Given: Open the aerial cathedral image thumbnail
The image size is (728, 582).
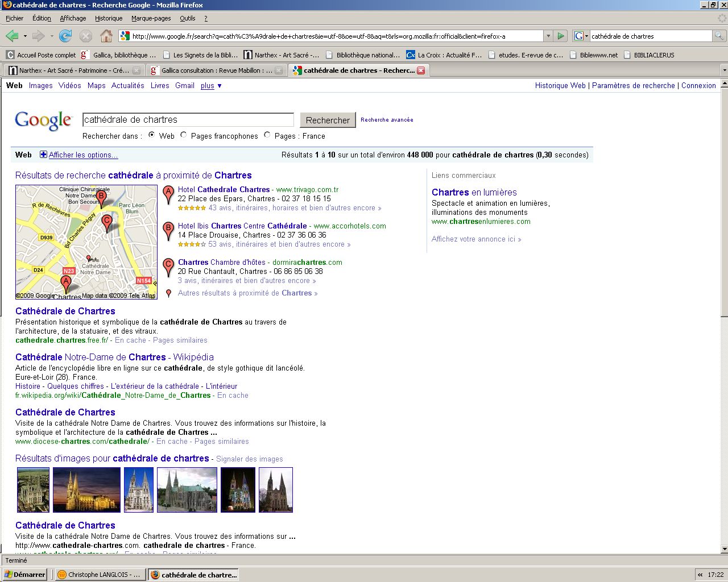Looking at the screenshot, I should click(x=34, y=490).
